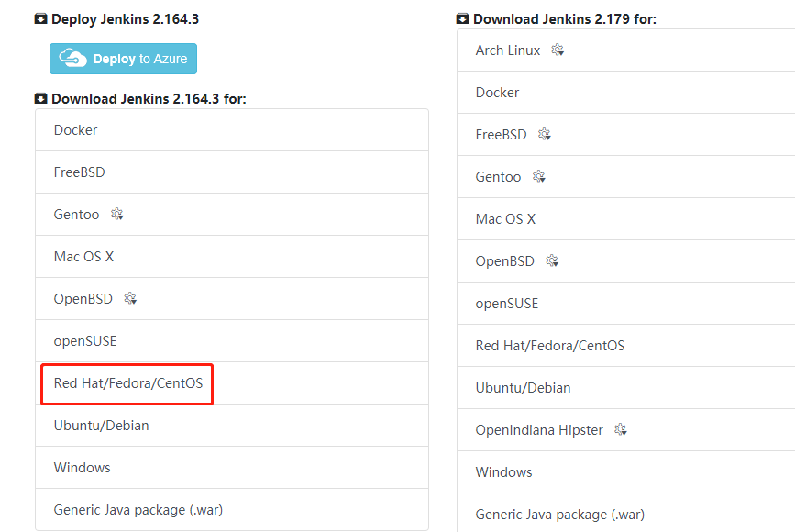Click the gear icon beside OpenIndiana Hipster
795x532 pixels.
[x=621, y=429]
